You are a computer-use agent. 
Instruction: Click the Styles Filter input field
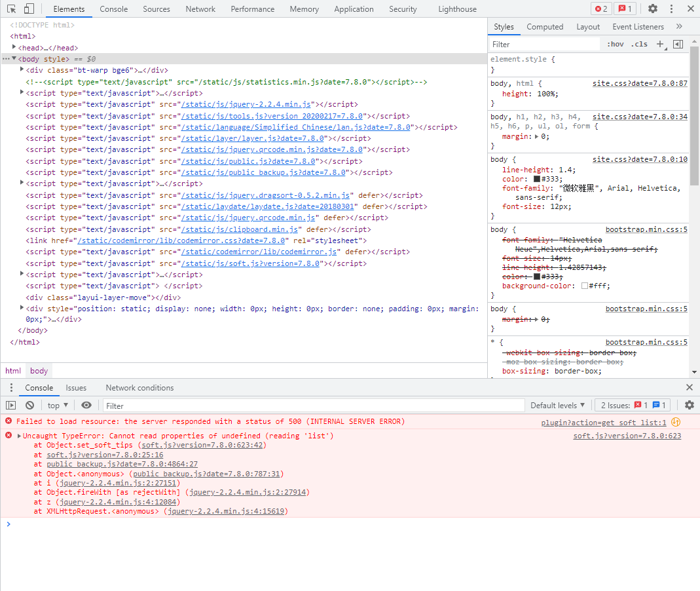[x=545, y=44]
